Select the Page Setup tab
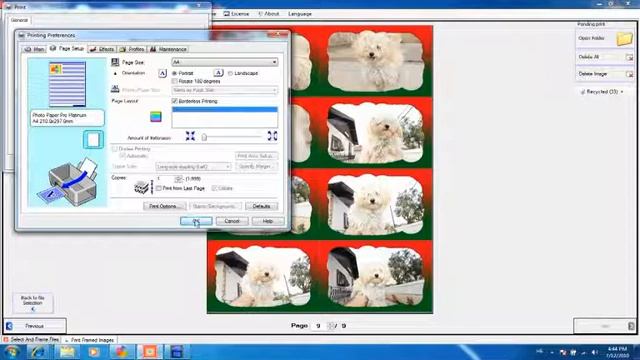This screenshot has height=360, width=640. (67, 48)
